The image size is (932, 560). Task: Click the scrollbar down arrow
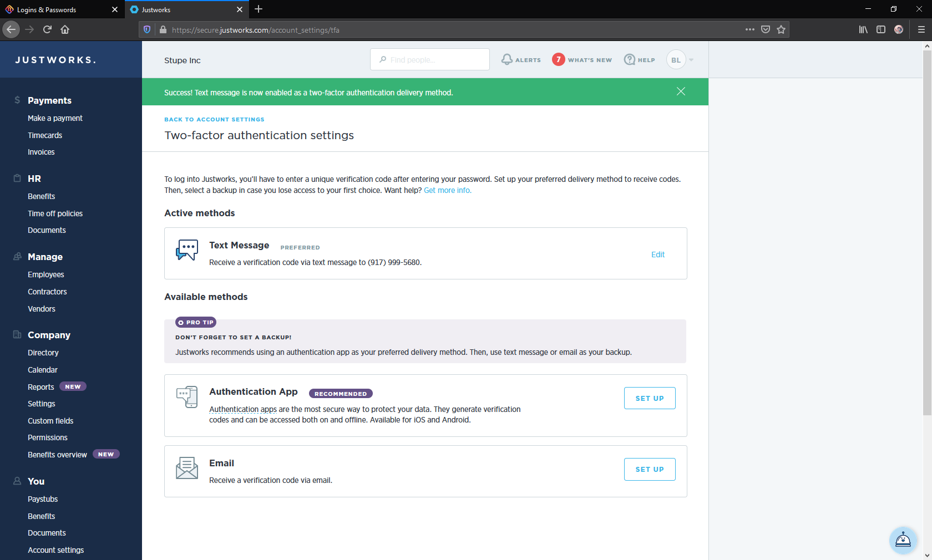(927, 555)
